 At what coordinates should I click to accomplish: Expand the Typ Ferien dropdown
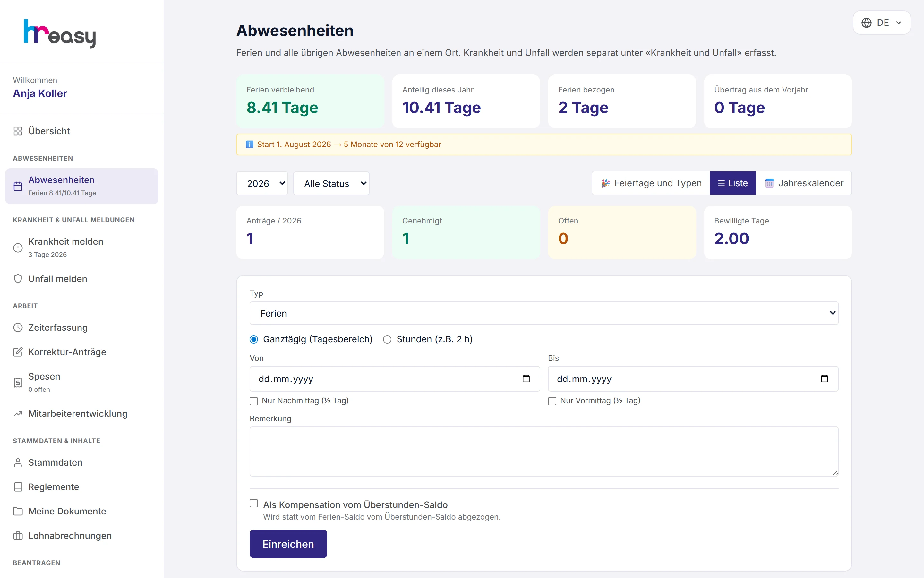(544, 313)
